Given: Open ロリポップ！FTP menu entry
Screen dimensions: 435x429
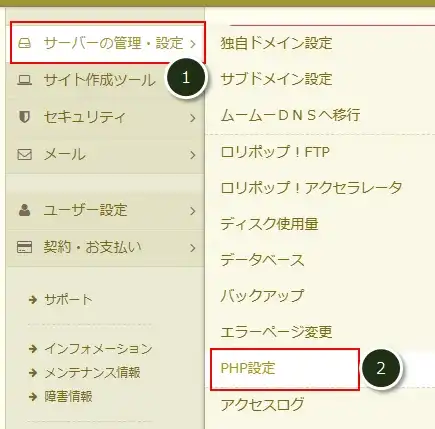Looking at the screenshot, I should tap(275, 152).
